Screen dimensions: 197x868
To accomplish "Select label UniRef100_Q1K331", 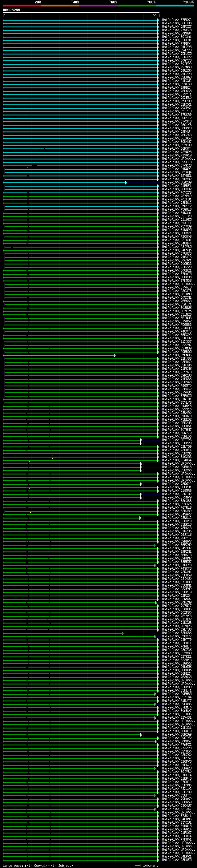I will click(x=177, y=728).
